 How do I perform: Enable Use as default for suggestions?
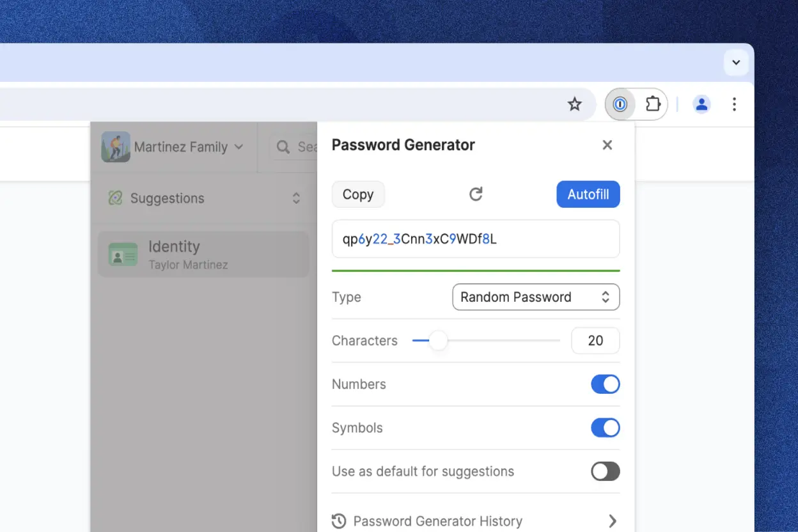click(x=606, y=471)
